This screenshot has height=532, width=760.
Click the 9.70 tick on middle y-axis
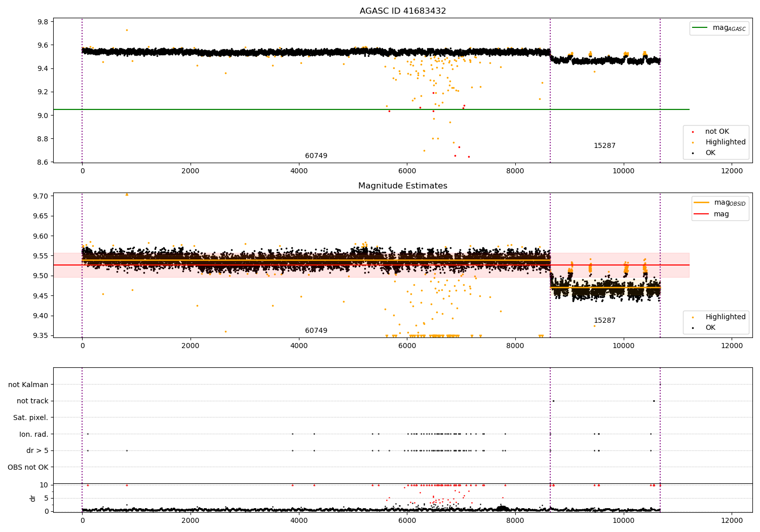[41, 196]
